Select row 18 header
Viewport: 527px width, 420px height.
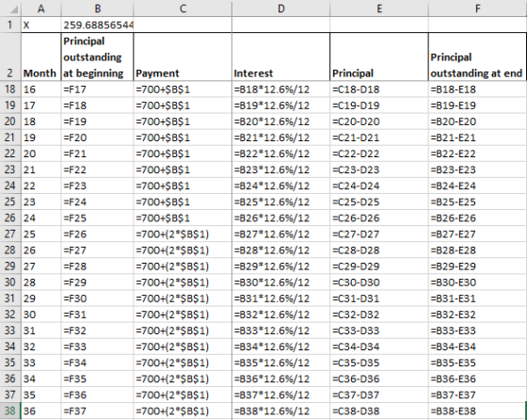pos(10,89)
